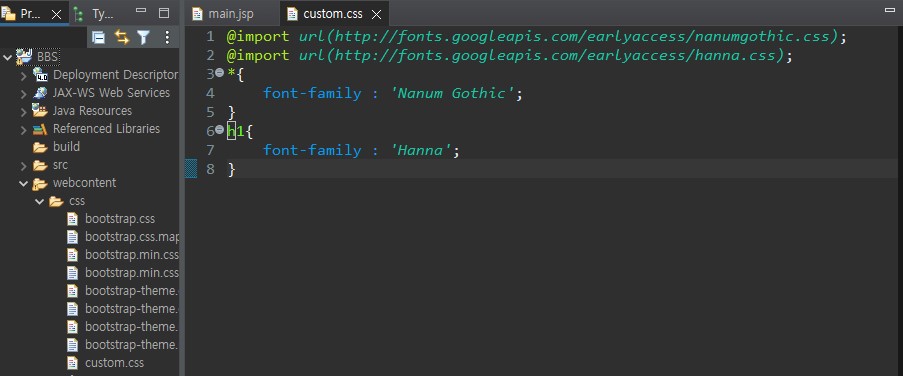Click the hanna.css import URL

[x=541, y=55]
